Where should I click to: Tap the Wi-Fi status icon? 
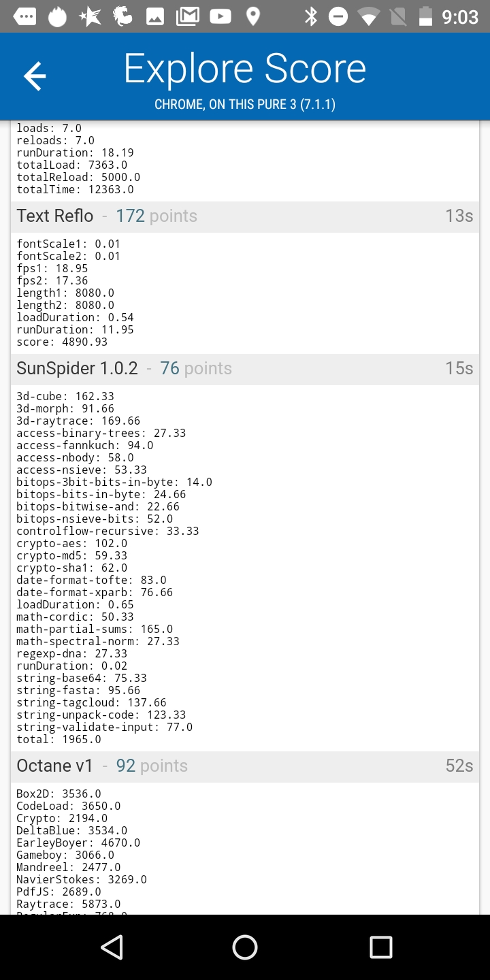tap(368, 16)
